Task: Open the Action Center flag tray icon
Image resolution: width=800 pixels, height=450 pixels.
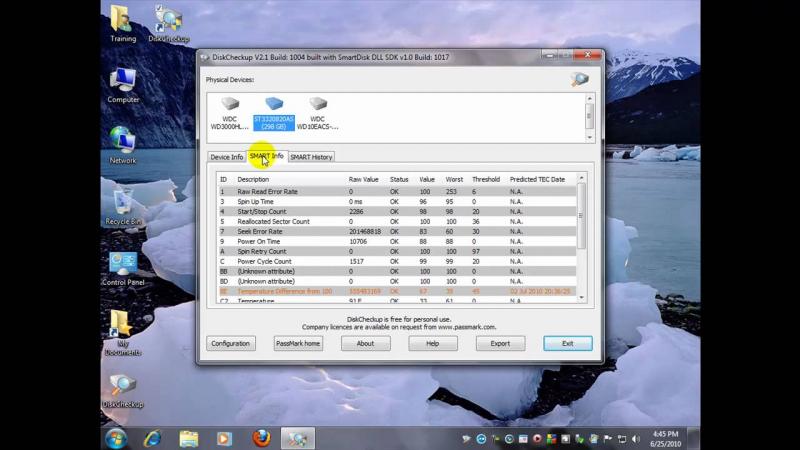Action: 608,439
